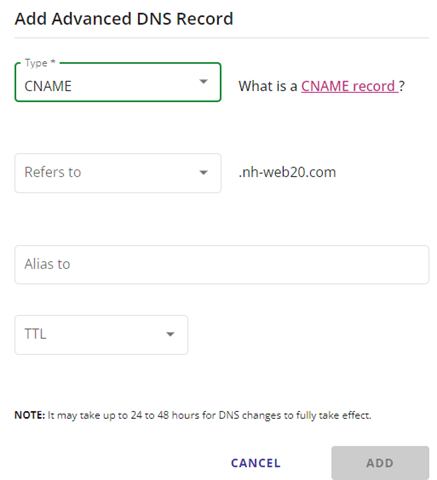
Task: Click the TTL caret arrow icon
Action: (x=170, y=334)
